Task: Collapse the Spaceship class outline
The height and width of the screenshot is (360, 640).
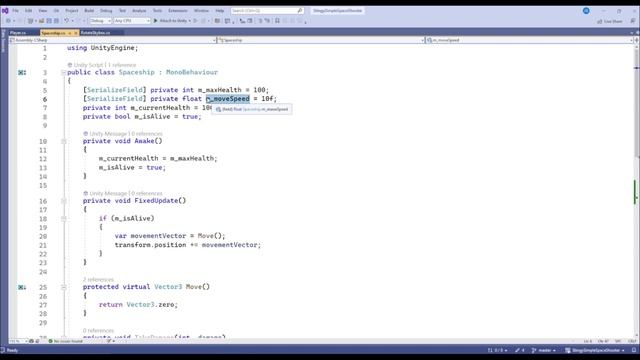Action: [64, 72]
